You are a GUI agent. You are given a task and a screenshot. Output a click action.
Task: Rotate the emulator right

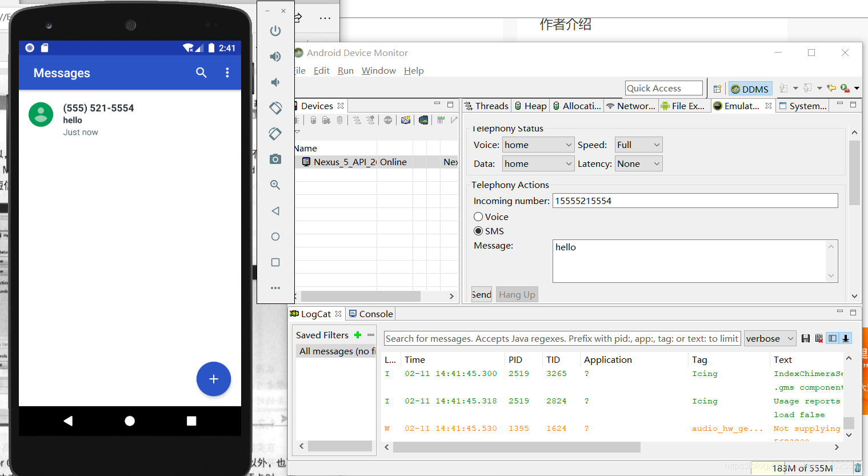[275, 134]
